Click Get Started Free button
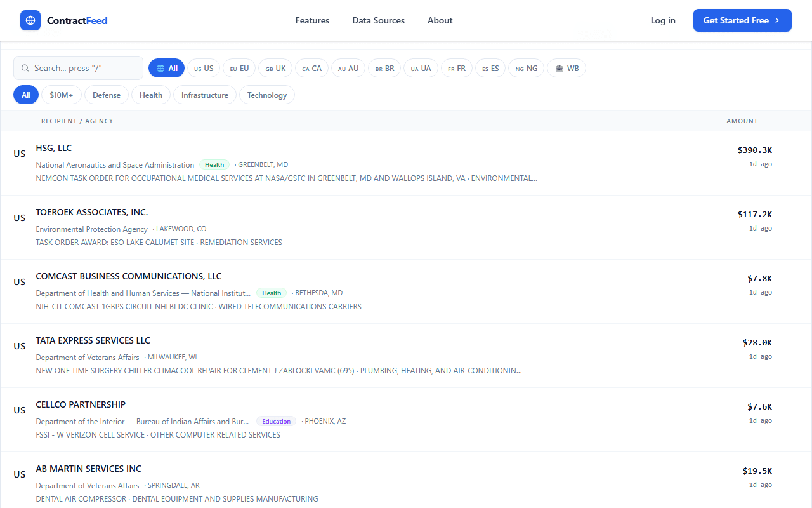The width and height of the screenshot is (812, 508). click(x=742, y=20)
